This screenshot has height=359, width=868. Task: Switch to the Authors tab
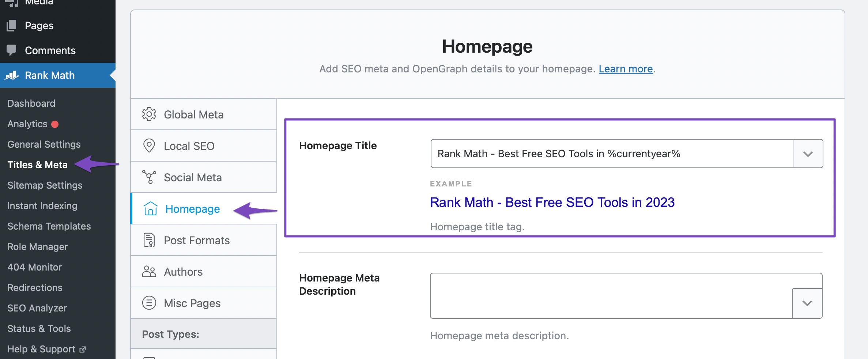[204, 272]
